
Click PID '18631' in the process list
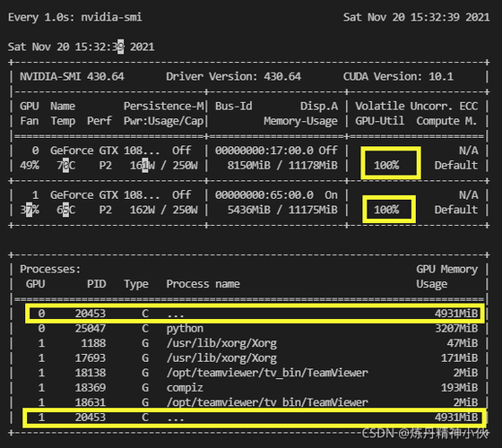point(91,402)
